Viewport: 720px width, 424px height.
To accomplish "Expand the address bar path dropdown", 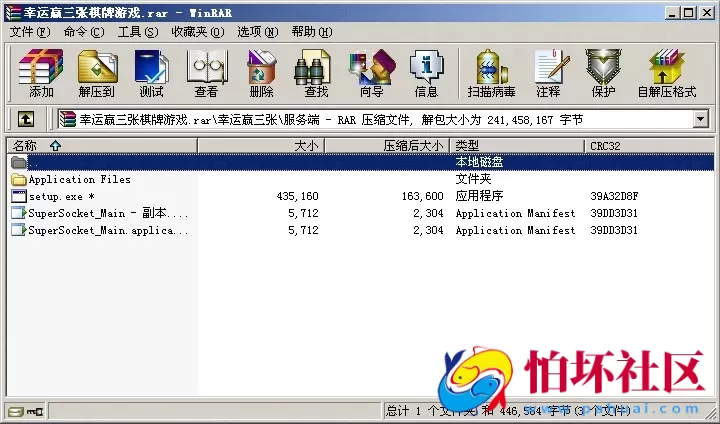I will click(700, 119).
